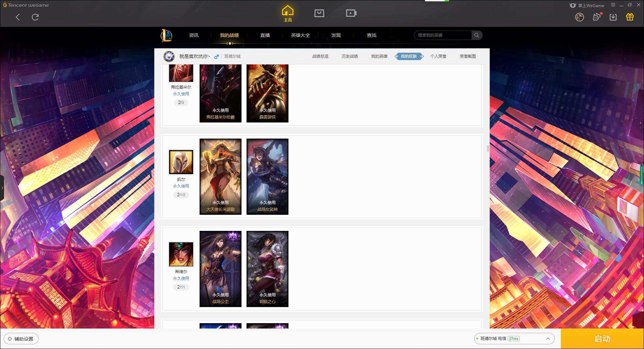Open the 发现 tab

[336, 35]
